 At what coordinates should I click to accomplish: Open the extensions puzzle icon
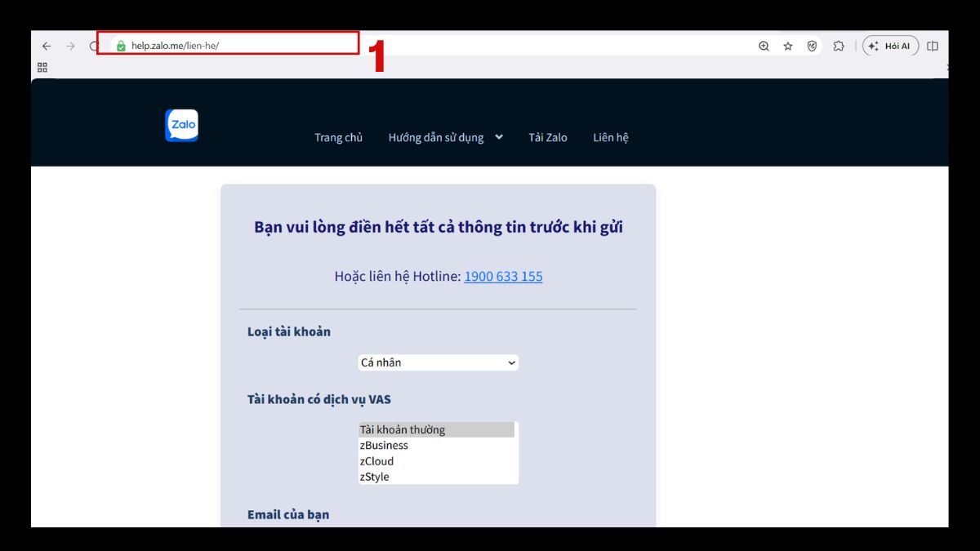[838, 47]
